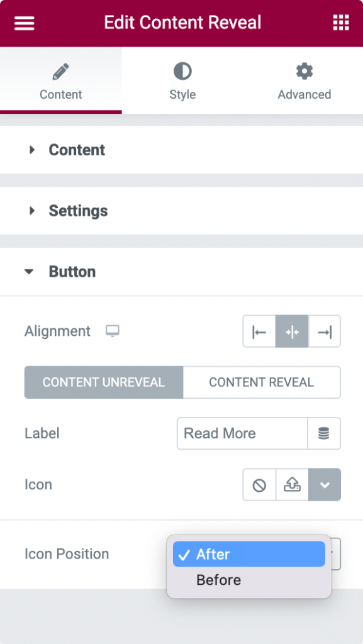The height and width of the screenshot is (644, 363).
Task: Select the CONTENT REVEAL toggle tab
Action: pyautogui.click(x=262, y=382)
